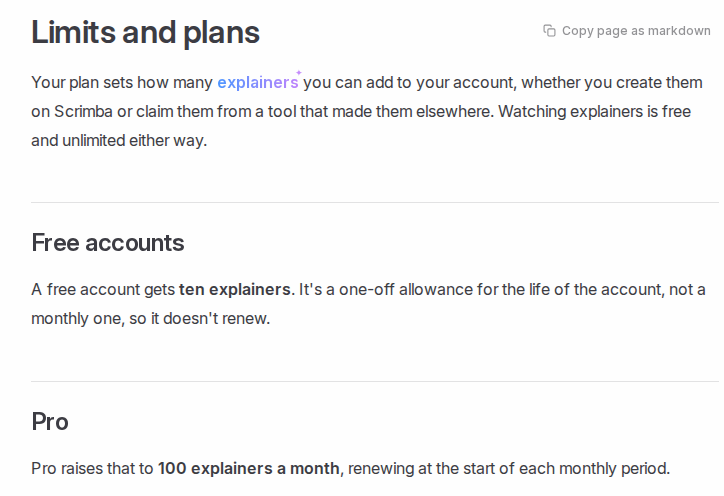Open the explainers glossary link
The width and height of the screenshot is (724, 496).
click(x=258, y=82)
